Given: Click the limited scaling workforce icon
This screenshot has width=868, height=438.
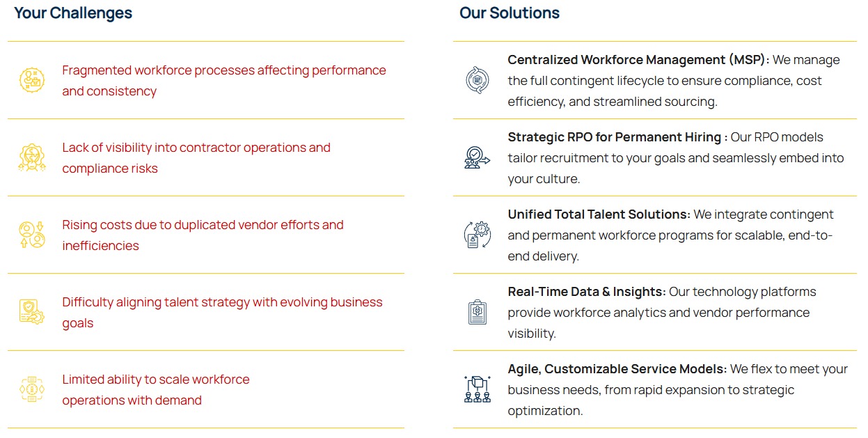Looking at the screenshot, I should [x=32, y=389].
